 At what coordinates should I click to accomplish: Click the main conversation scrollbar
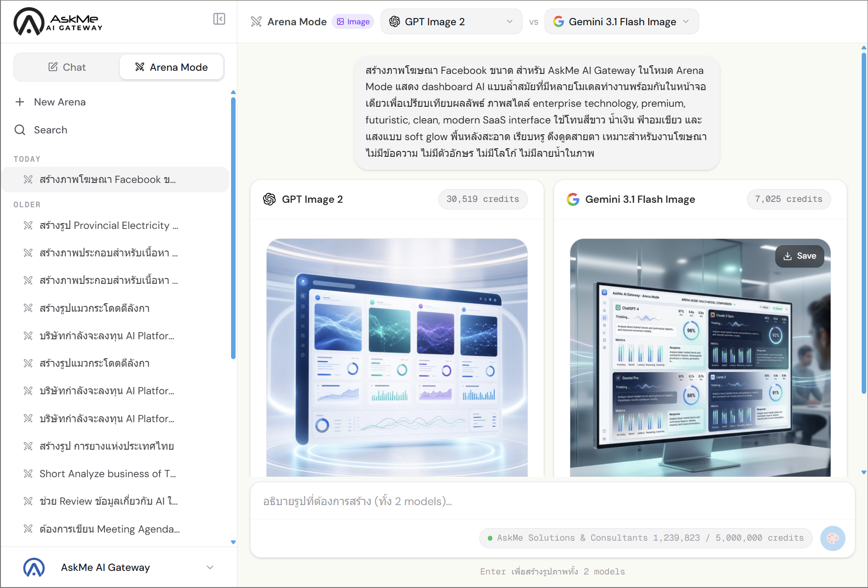pyautogui.click(x=863, y=223)
